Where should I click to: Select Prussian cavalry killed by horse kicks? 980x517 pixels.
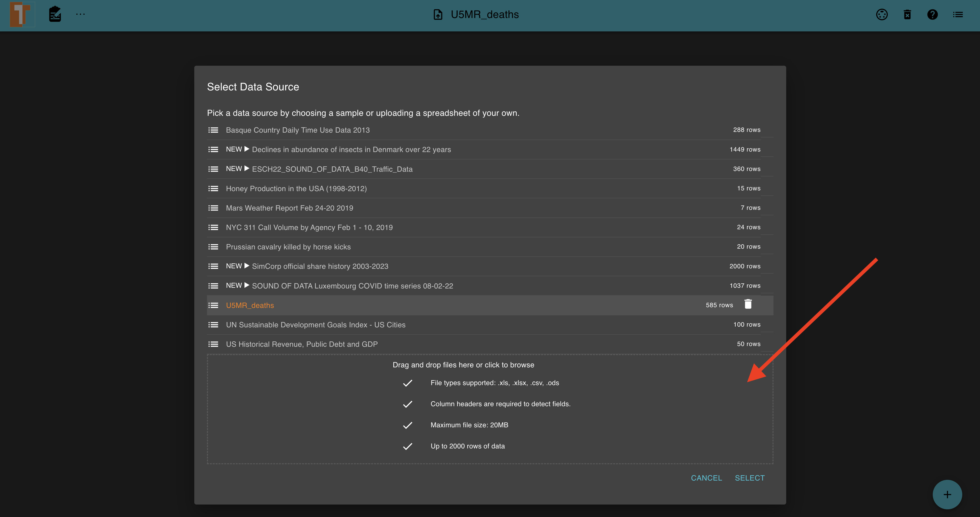click(288, 247)
